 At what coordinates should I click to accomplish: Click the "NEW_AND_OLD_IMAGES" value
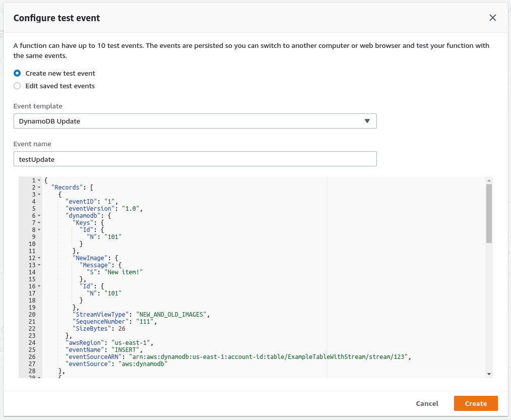click(x=171, y=315)
